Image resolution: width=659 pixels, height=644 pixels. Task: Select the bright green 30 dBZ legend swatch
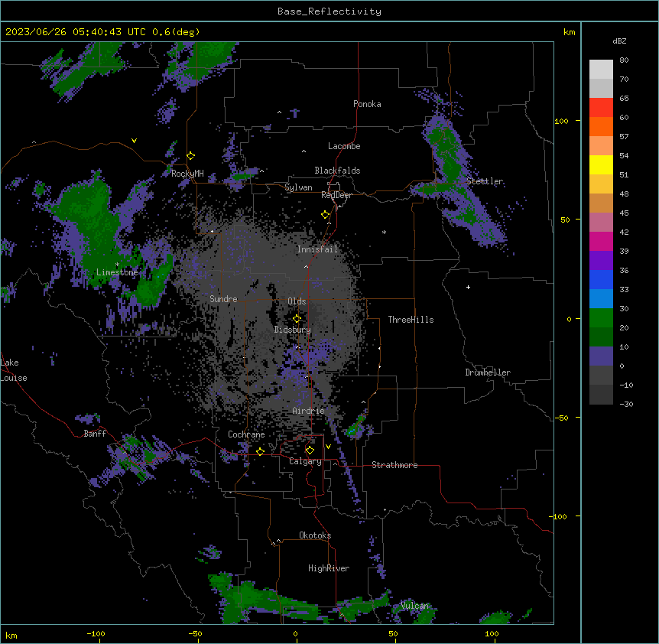pos(601,318)
